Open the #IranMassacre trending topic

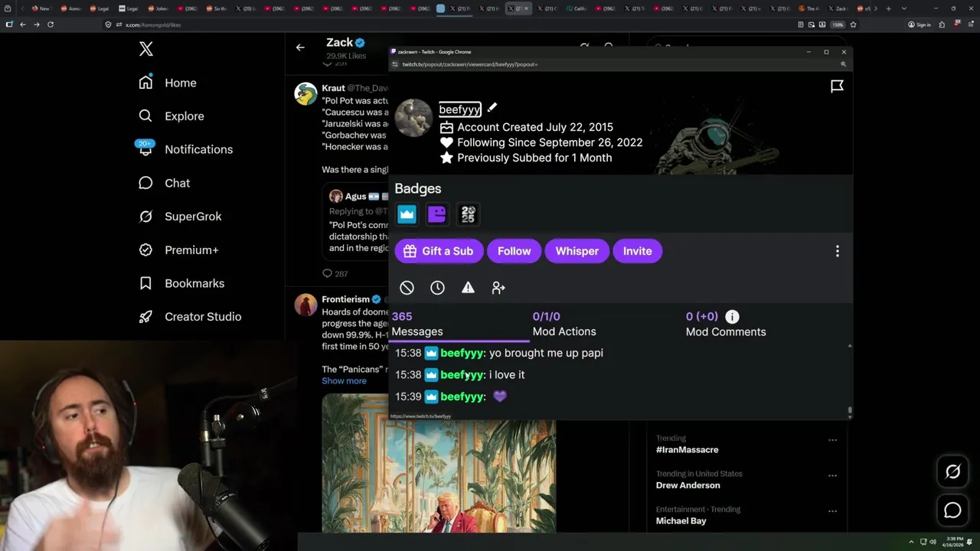[x=687, y=450]
